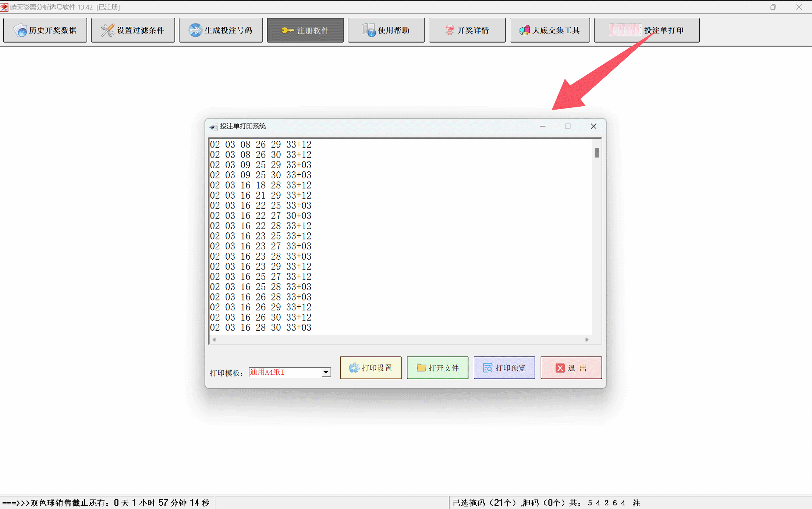
Task: Open 打印预览 print preview button
Action: coord(504,368)
